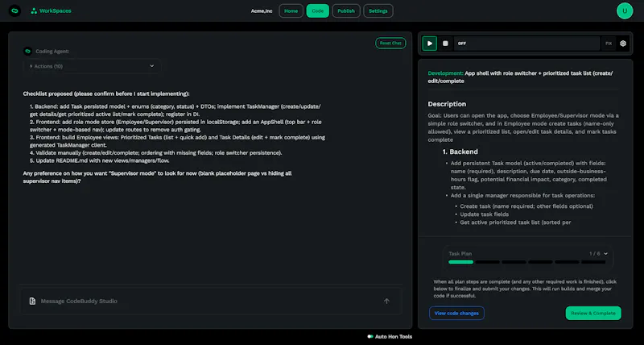Go to the Home tab
644x345 pixels.
coord(291,11)
